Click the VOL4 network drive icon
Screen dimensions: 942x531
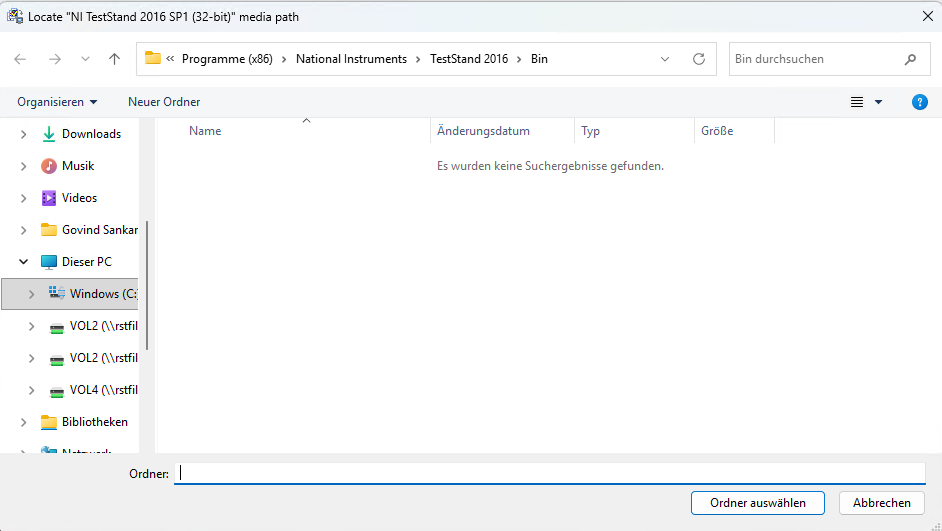point(56,392)
